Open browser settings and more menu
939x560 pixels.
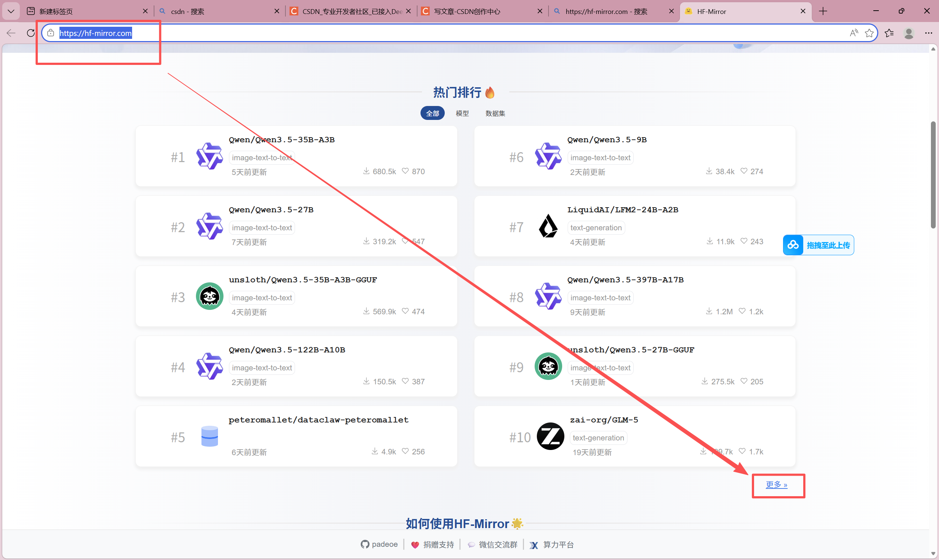coord(928,33)
